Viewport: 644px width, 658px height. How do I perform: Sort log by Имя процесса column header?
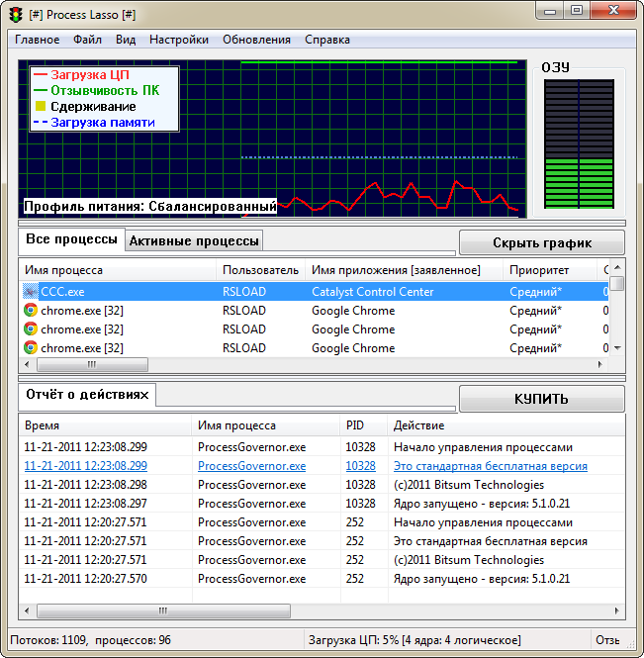coord(266,425)
